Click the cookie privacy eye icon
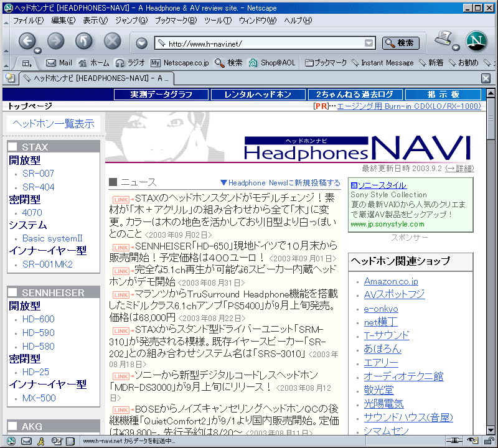Image resolution: width=498 pixels, height=448 pixels. pyautogui.click(x=473, y=441)
